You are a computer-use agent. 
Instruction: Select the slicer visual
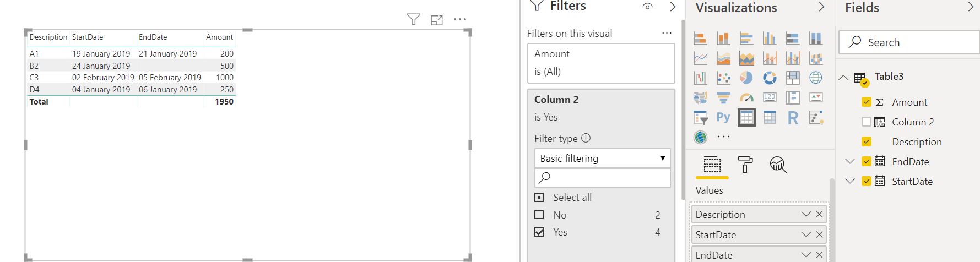700,117
